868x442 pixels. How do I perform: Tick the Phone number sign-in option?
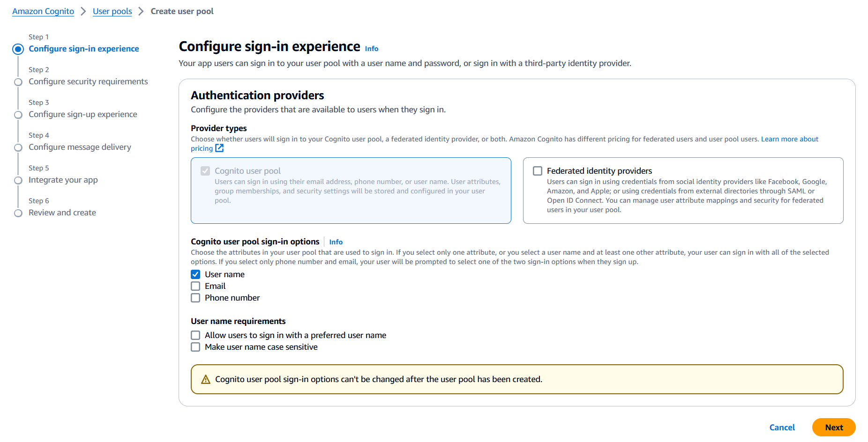195,298
